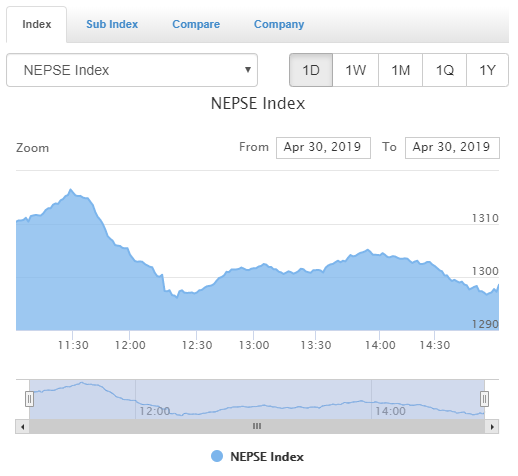Screen dimensions: 518x476
Task: Select the 1M time range
Action: point(401,70)
